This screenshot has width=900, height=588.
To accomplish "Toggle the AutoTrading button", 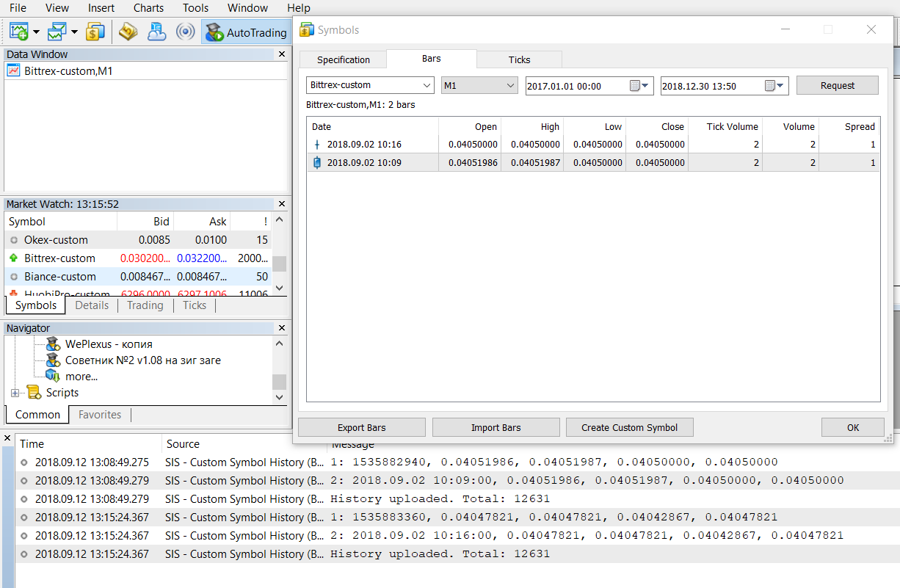I will coord(246,32).
